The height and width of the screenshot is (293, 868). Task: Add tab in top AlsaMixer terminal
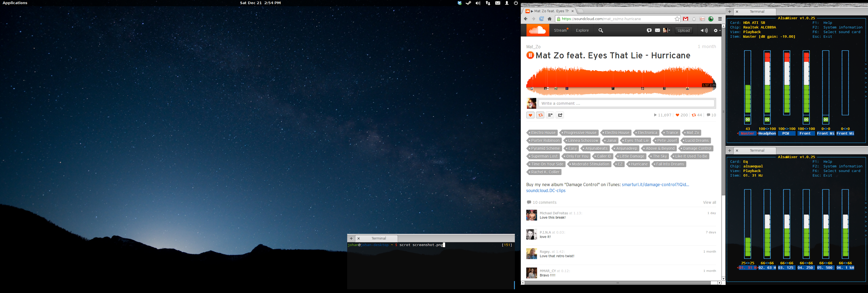pyautogui.click(x=729, y=11)
